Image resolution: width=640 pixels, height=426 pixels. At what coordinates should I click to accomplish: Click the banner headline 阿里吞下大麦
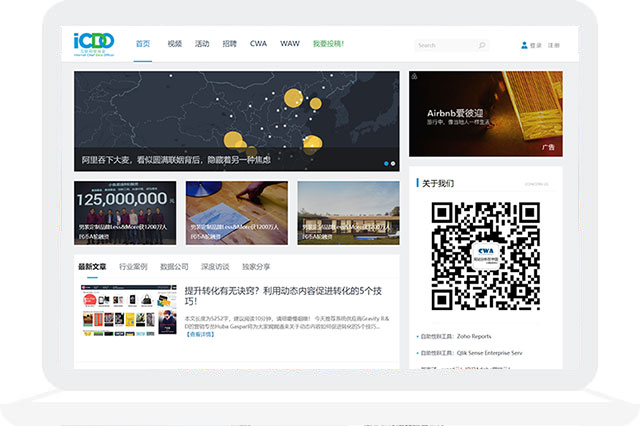[x=176, y=160]
